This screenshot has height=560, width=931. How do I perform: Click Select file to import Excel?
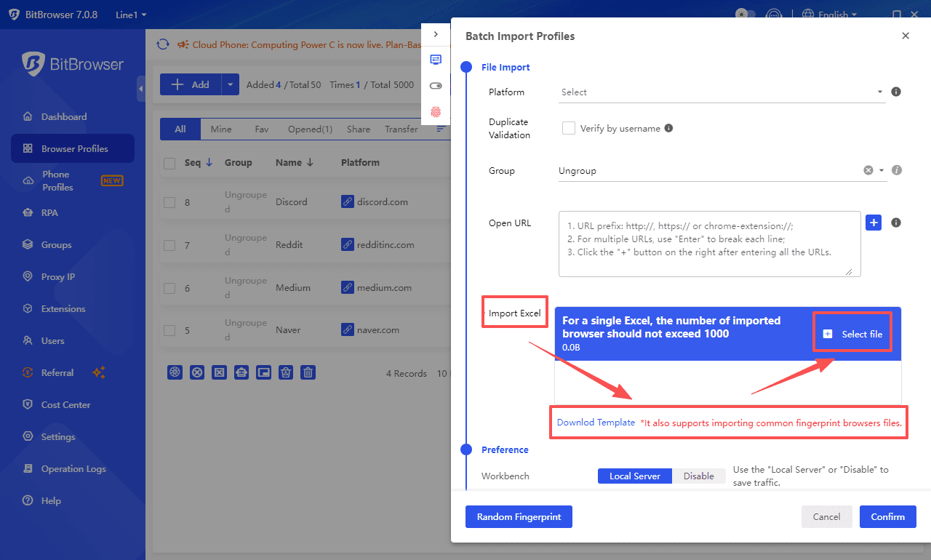(x=853, y=334)
